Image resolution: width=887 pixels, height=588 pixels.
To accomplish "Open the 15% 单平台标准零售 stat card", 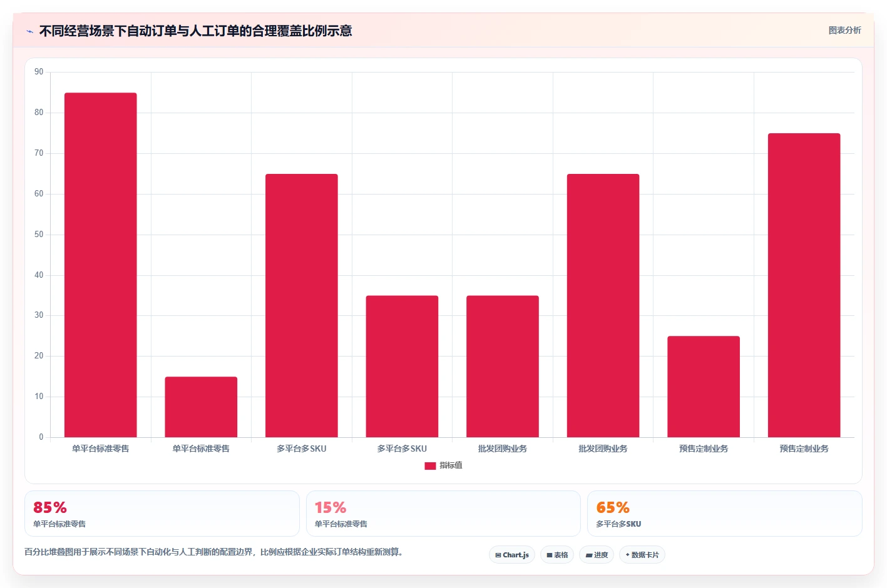I will point(443,514).
